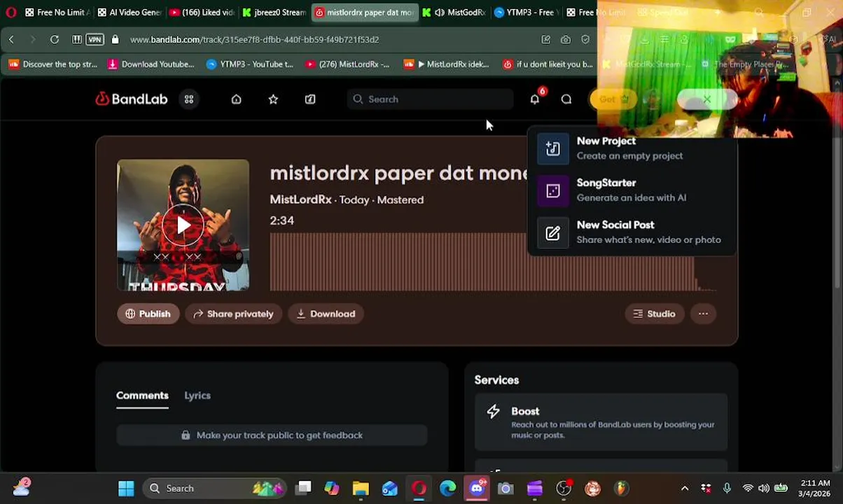Go to the BandLab home feed icon
This screenshot has height=504, width=843.
[237, 99]
